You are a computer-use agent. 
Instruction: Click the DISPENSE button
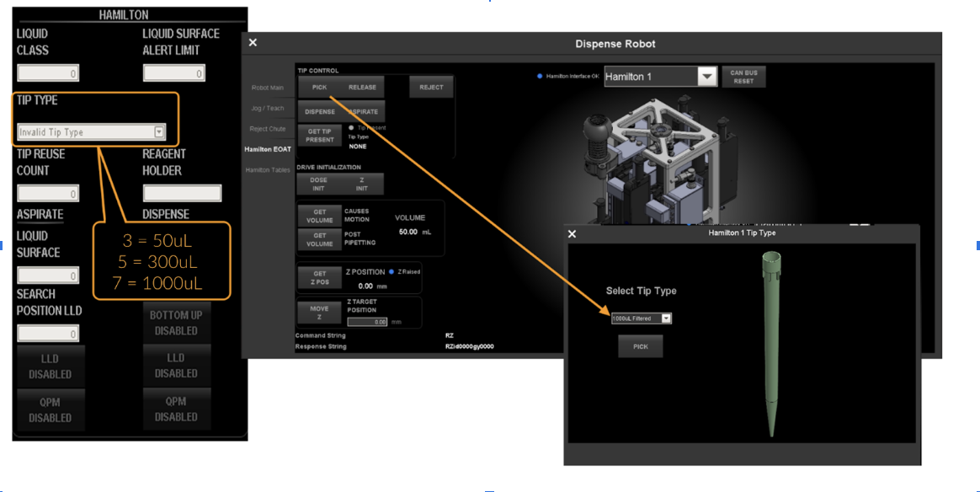(319, 112)
